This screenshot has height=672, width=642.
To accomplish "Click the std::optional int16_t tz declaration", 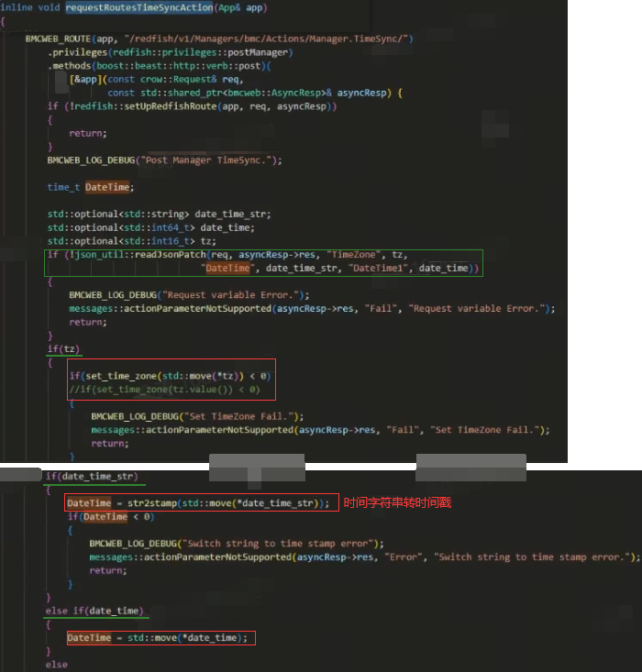I will [132, 241].
